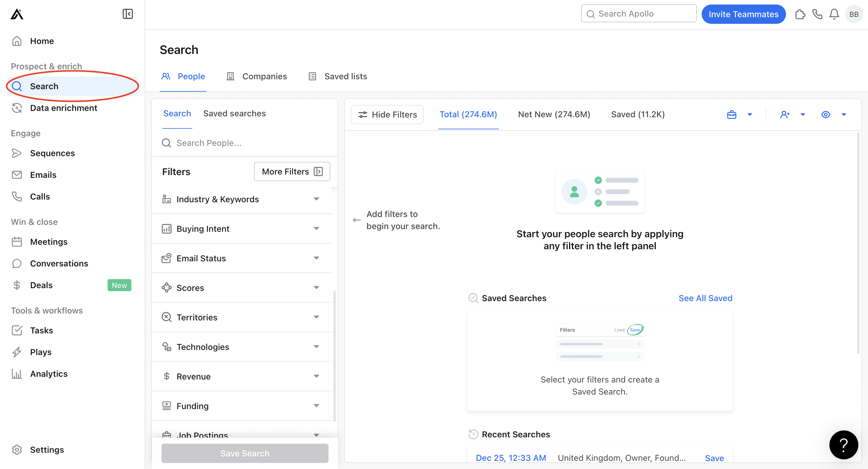Select Search in the sidebar
This screenshot has height=469, width=868.
point(72,86)
